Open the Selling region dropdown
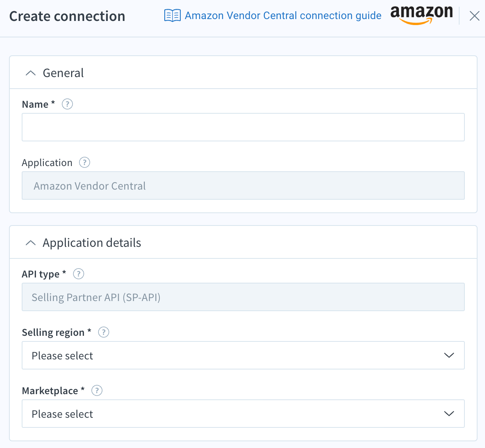This screenshot has width=485, height=448. point(243,355)
